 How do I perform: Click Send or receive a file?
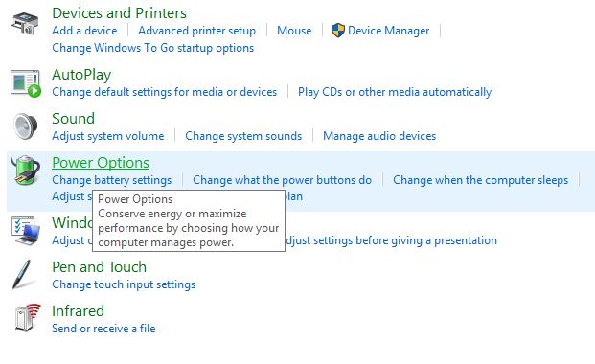pyautogui.click(x=103, y=329)
